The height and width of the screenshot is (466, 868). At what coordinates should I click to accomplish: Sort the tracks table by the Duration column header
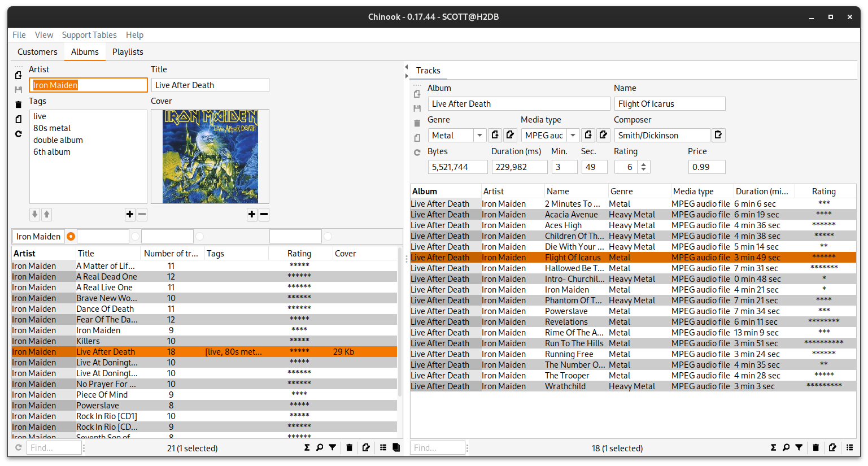(x=762, y=191)
